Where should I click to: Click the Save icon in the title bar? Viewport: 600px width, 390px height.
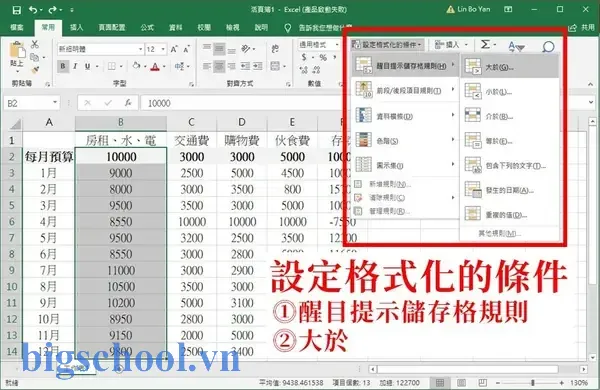click(x=16, y=10)
